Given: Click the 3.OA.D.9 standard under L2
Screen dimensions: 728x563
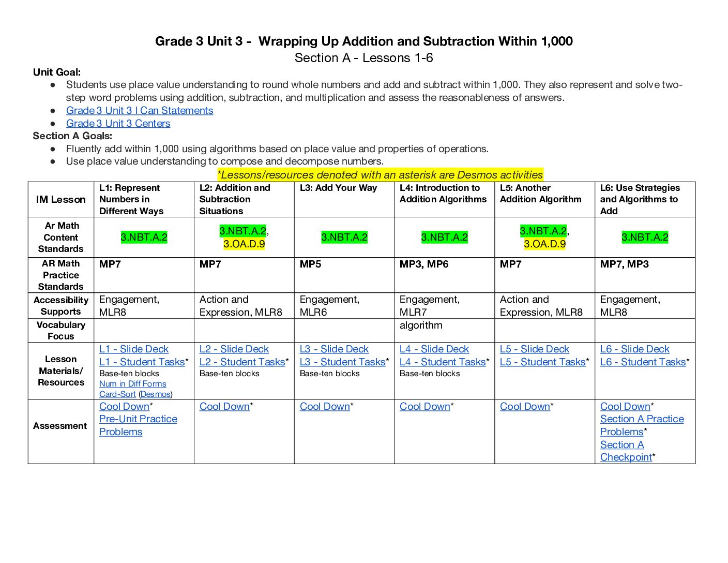Looking at the screenshot, I should (x=244, y=244).
